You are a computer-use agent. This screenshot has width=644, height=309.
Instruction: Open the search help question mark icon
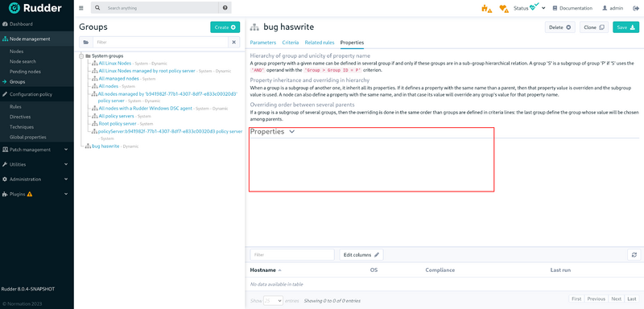click(x=225, y=8)
